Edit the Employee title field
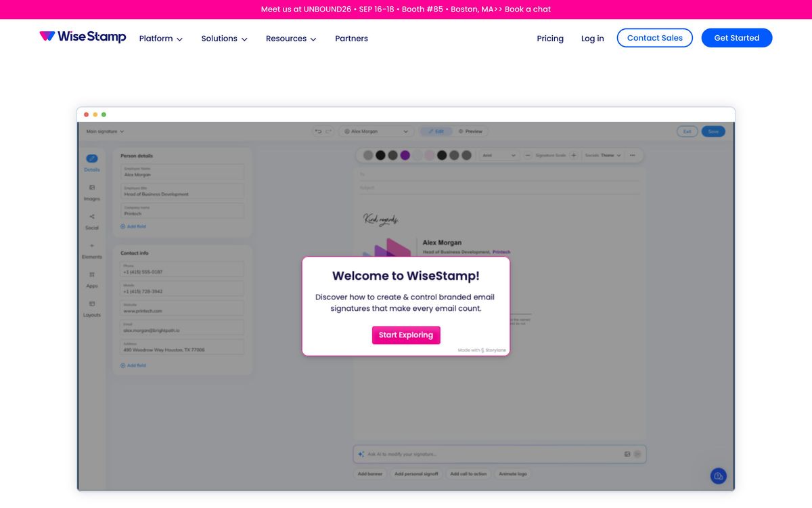This screenshot has width=812, height=508. pyautogui.click(x=182, y=191)
